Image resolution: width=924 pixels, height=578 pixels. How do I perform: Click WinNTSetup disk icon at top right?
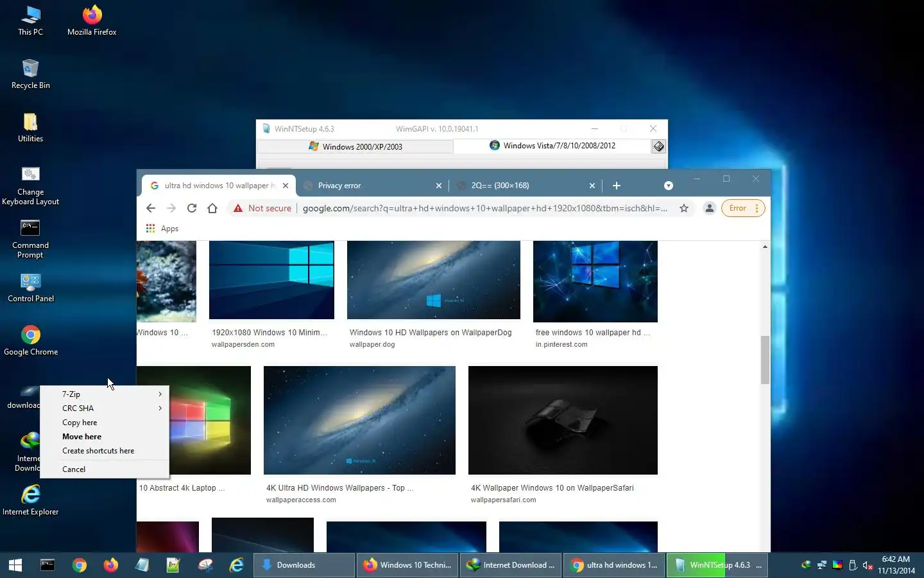[659, 146]
